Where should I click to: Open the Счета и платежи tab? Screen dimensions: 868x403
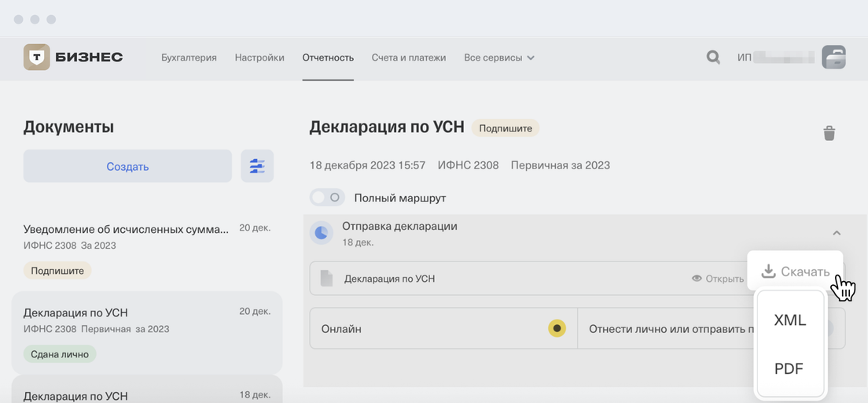tap(409, 57)
